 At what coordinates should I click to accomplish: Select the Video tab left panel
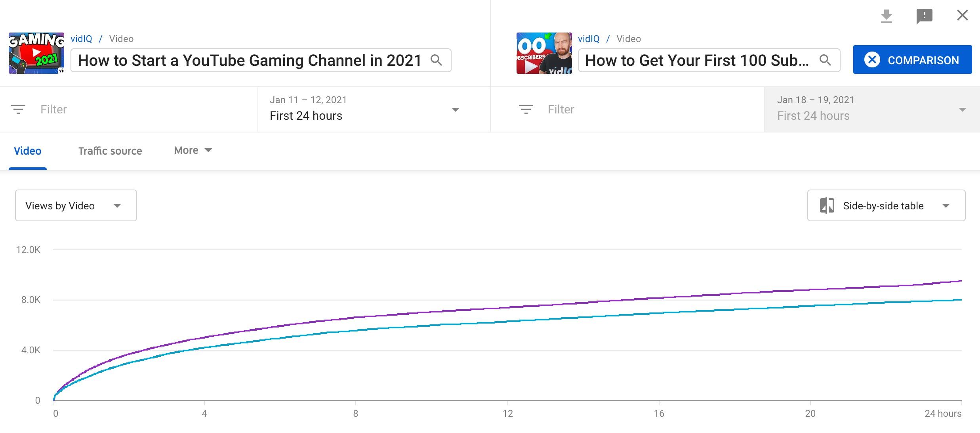point(27,150)
